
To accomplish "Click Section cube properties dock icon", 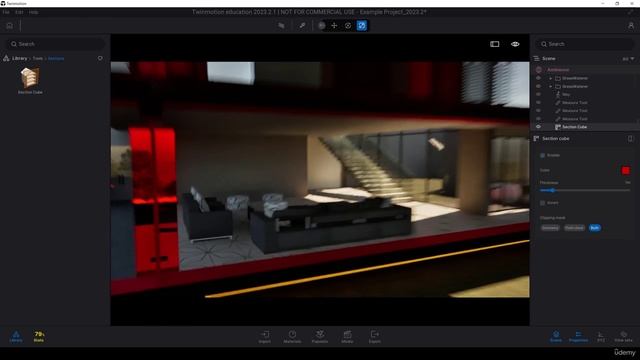I will click(x=630, y=139).
